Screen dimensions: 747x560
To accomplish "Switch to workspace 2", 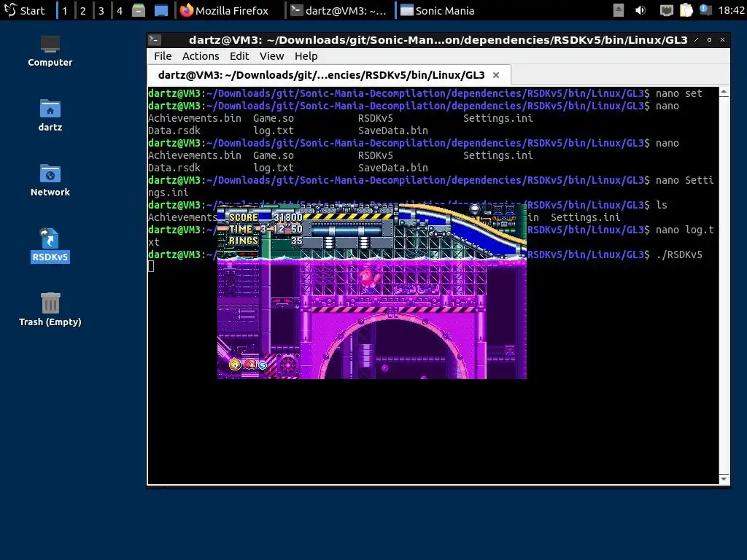I will (x=83, y=10).
